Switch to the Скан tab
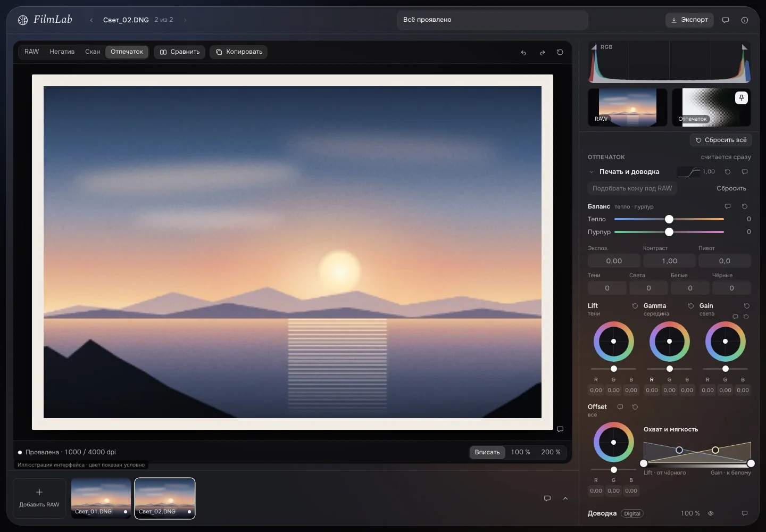Screen dimensions: 766x532 point(93,52)
